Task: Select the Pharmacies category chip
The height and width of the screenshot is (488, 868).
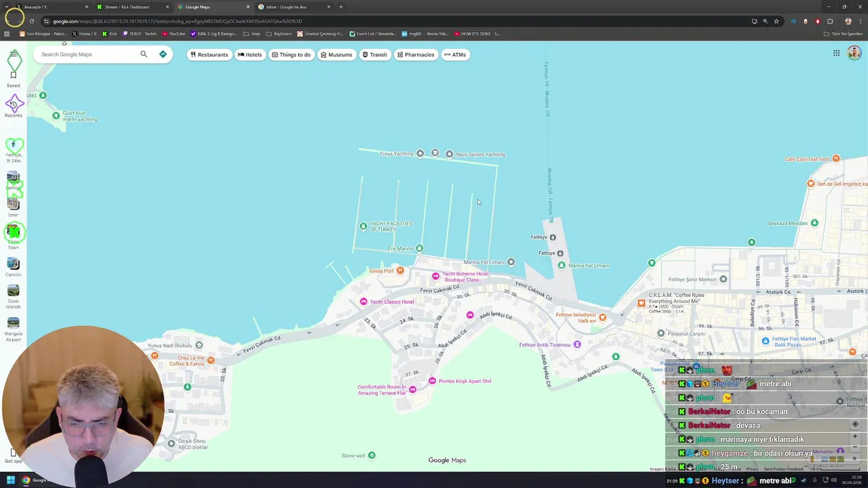Action: point(416,55)
